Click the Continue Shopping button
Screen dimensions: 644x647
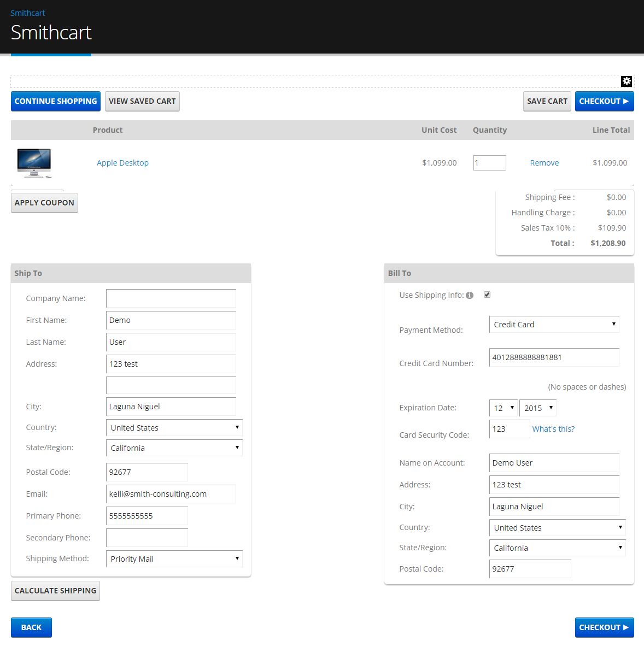(x=56, y=102)
